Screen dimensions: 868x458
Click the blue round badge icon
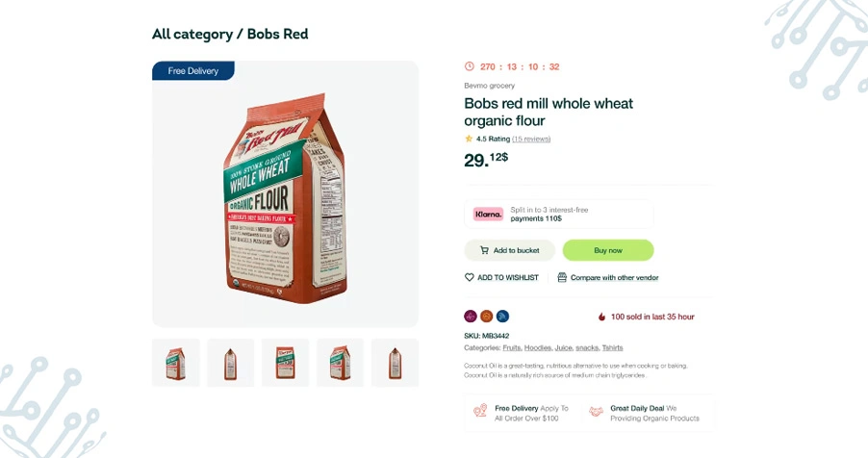click(x=502, y=316)
